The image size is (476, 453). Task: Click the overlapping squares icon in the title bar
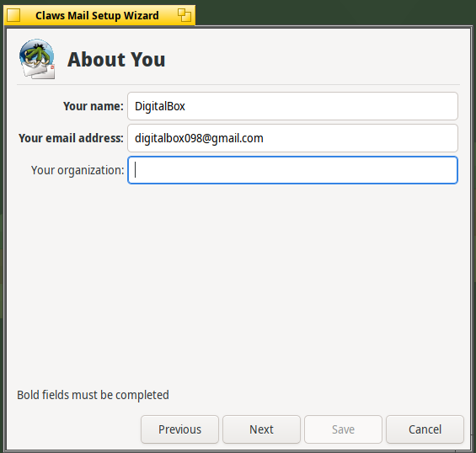pos(185,15)
